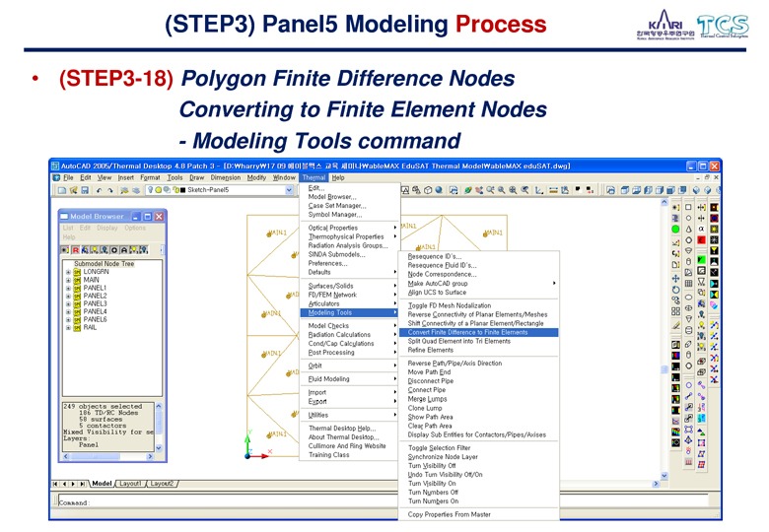
Task: Click the Model tab
Action: pos(102,484)
